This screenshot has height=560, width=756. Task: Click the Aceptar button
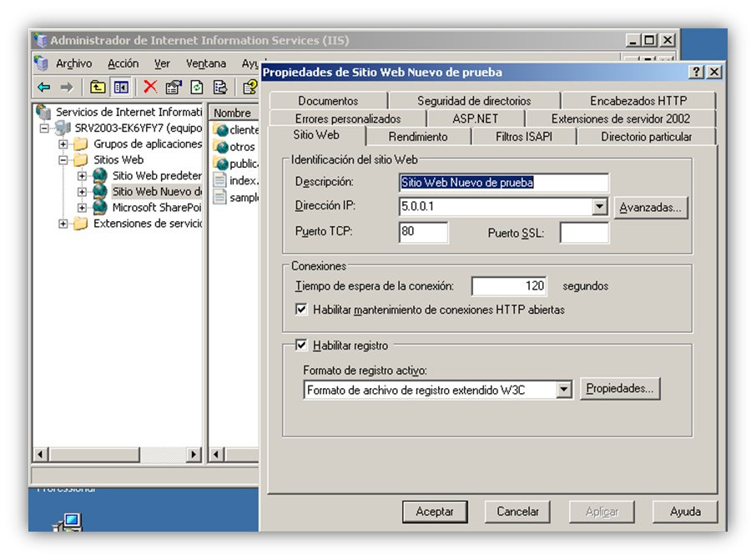coord(435,512)
